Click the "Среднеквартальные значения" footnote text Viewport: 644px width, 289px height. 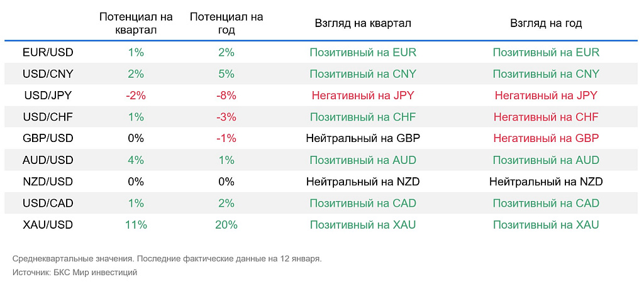[72, 259]
